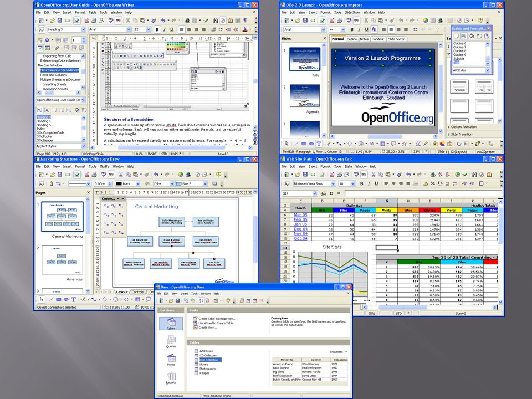
Task: Open font size 12 dropdown in Writer
Action: pos(149,29)
